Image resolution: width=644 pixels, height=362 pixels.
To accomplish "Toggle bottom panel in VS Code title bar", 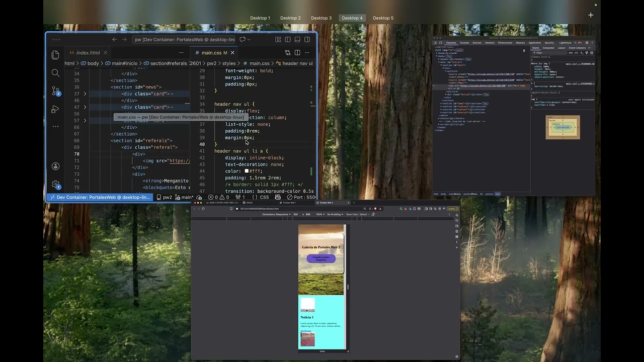I will [x=297, y=39].
